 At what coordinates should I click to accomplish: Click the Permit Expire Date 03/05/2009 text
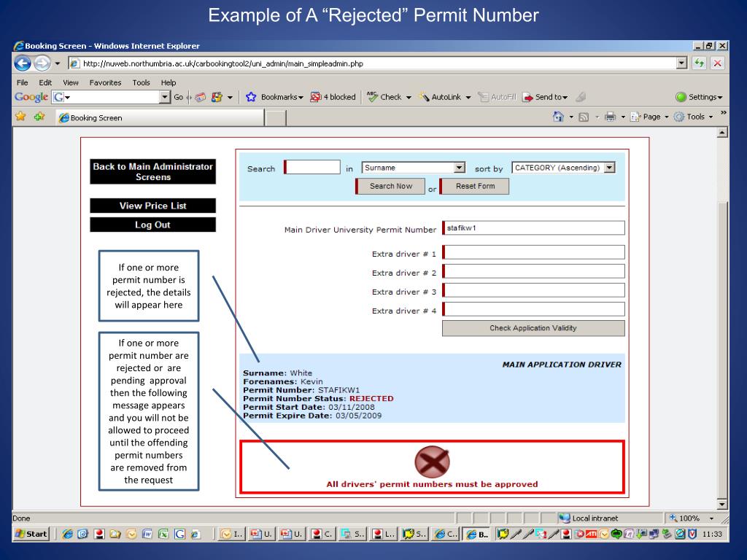point(312,416)
